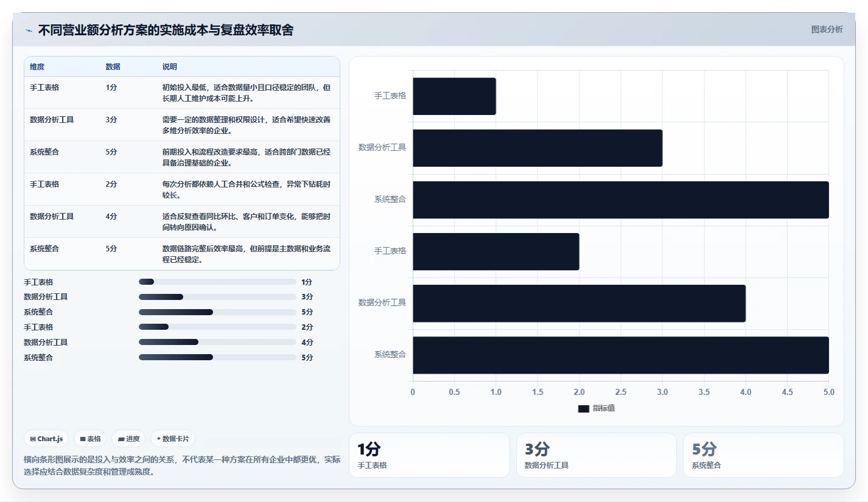868x502 pixels.
Task: Select the Chart.js chip text
Action: click(50, 439)
